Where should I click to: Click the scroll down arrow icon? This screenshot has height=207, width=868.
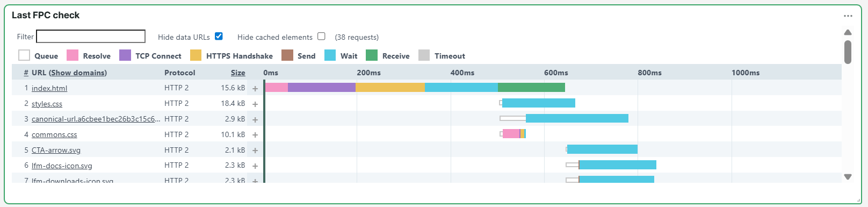(x=848, y=176)
